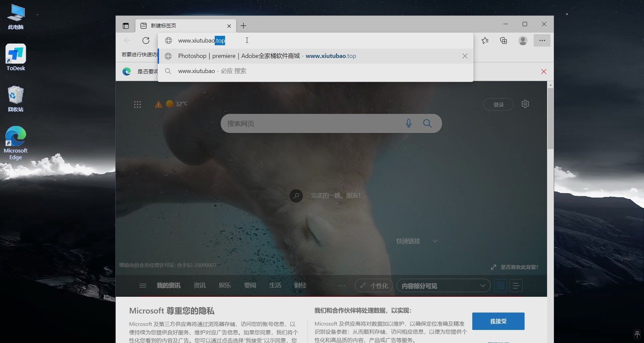Select the voice search microphone icon
This screenshot has width=644, height=343.
point(409,123)
